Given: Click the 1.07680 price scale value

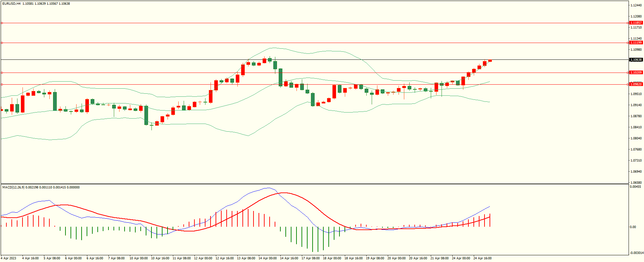Looking at the screenshot, I should pos(636,149).
